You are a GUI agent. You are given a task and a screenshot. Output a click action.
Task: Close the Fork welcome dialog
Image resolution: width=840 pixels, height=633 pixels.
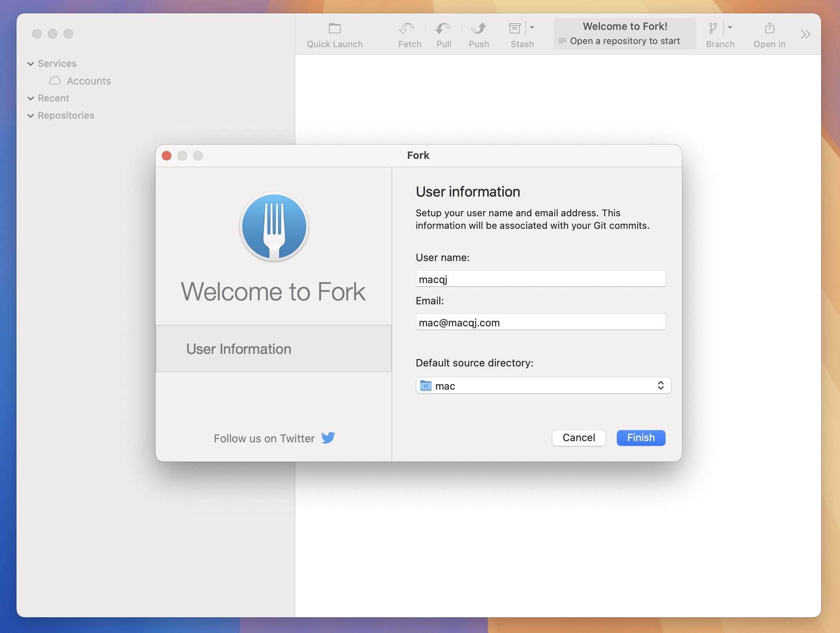(167, 156)
